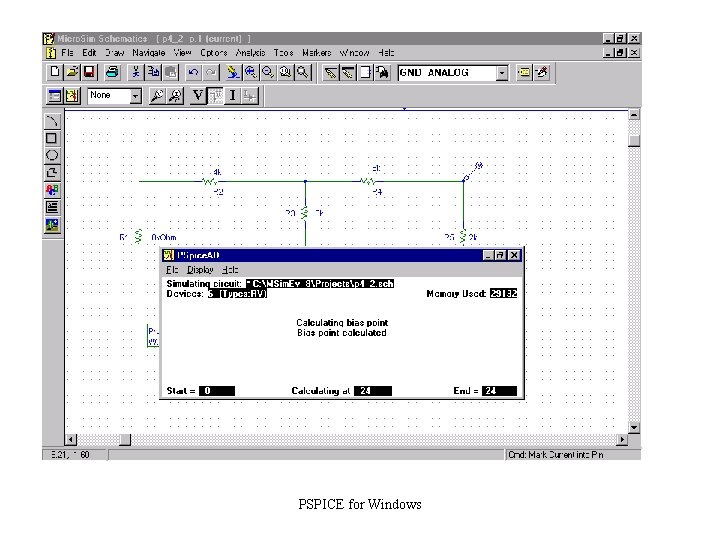Click the horizontal scrollbar right arrow
This screenshot has width=720, height=540.
[x=622, y=439]
